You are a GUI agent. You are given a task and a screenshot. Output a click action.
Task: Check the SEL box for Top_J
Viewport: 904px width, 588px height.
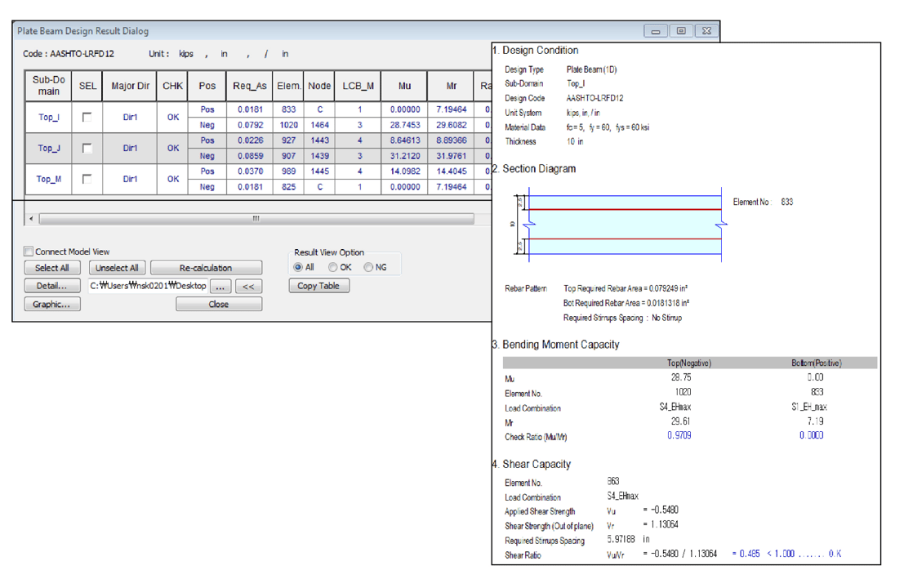click(87, 148)
